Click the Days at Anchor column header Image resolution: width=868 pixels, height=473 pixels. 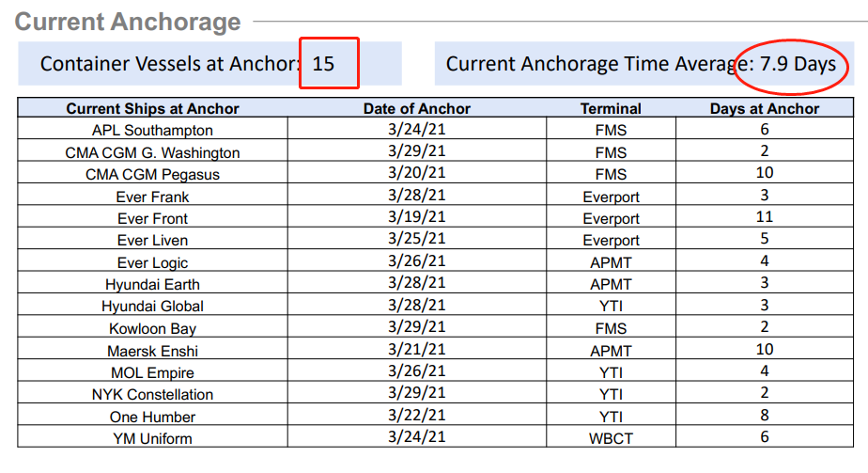click(764, 108)
